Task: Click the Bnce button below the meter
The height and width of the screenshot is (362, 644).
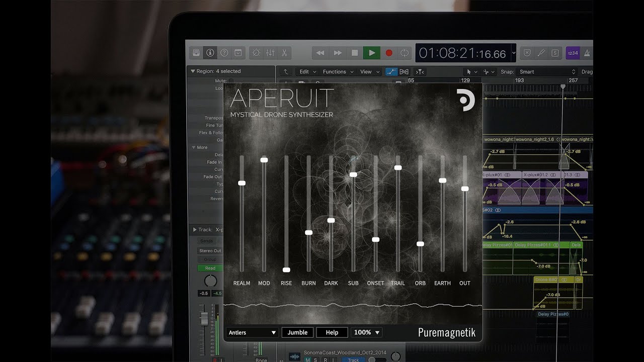Action: [261, 360]
